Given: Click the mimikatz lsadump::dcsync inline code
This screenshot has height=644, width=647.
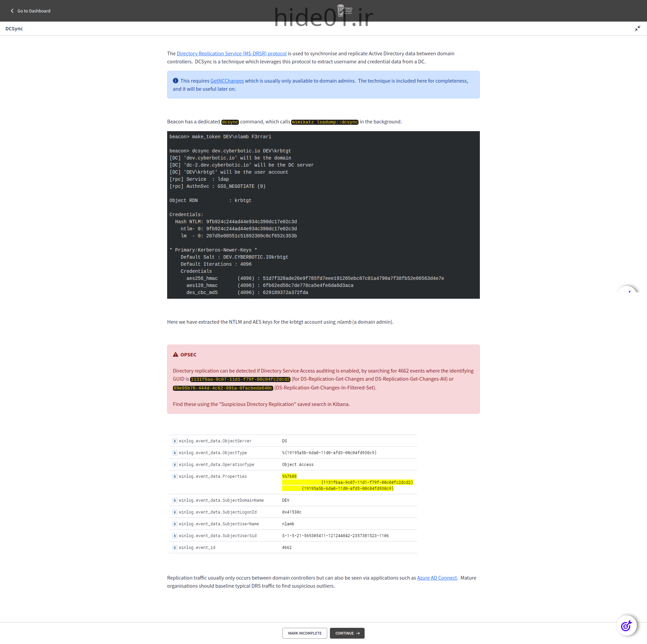Looking at the screenshot, I should click(x=325, y=122).
